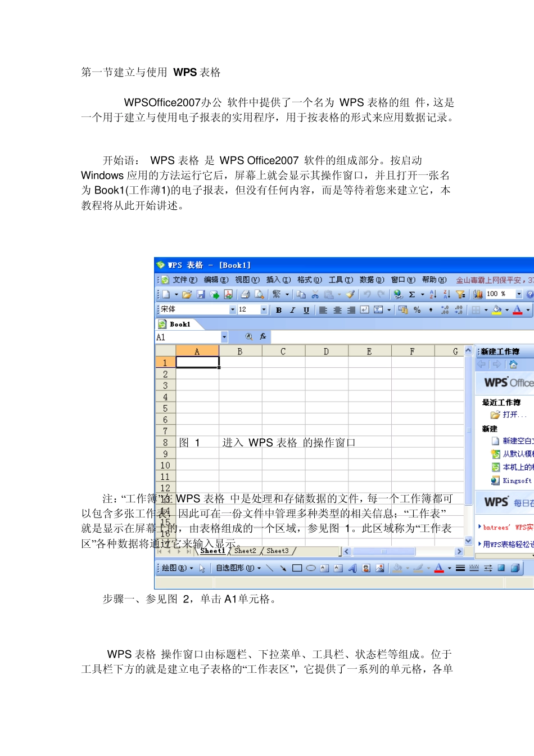
Task: Click the Sort Descending Z-A icon
Action: click(x=447, y=294)
